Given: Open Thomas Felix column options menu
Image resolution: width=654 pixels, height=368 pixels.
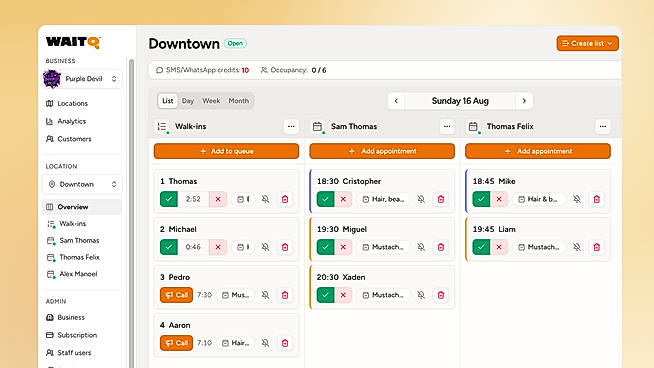Looking at the screenshot, I should coord(603,126).
